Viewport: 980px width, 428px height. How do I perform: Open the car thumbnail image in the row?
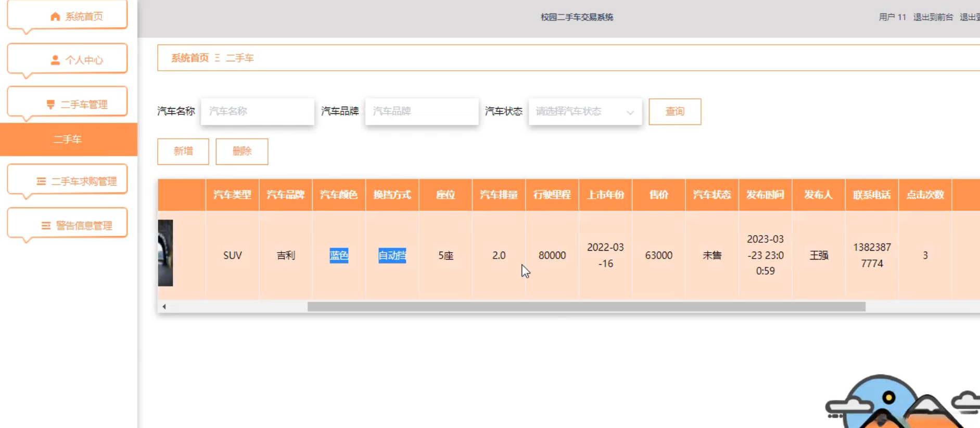pos(166,253)
